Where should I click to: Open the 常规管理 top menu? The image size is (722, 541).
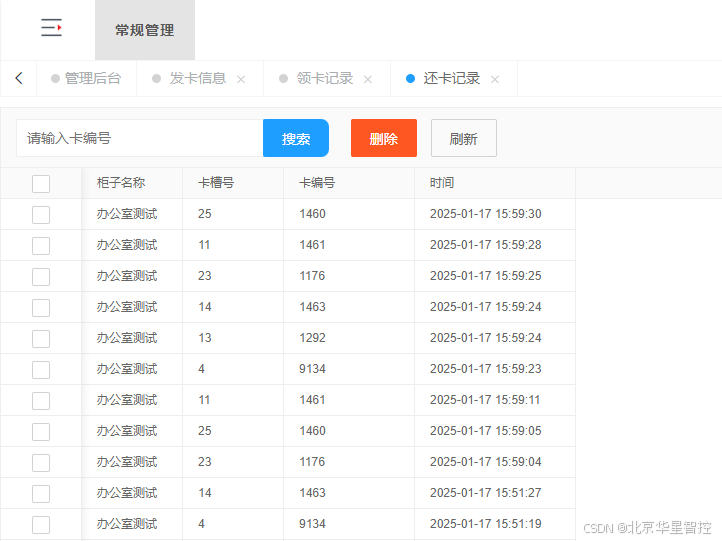point(145,30)
